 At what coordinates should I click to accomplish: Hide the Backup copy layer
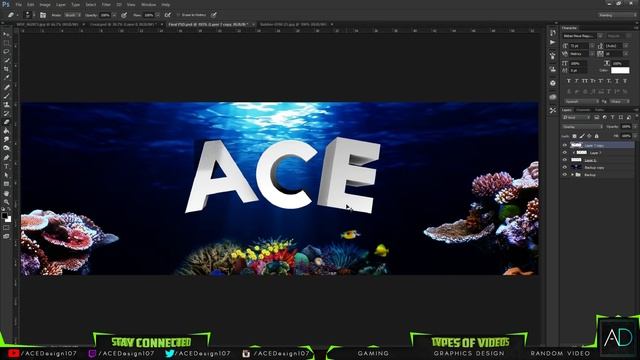point(565,167)
